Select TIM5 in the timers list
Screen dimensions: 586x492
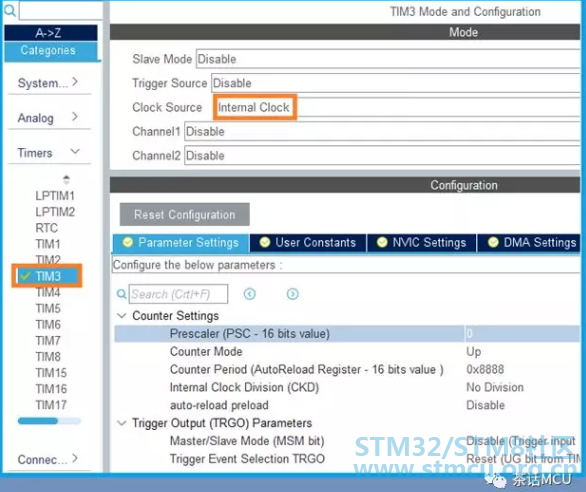click(48, 308)
